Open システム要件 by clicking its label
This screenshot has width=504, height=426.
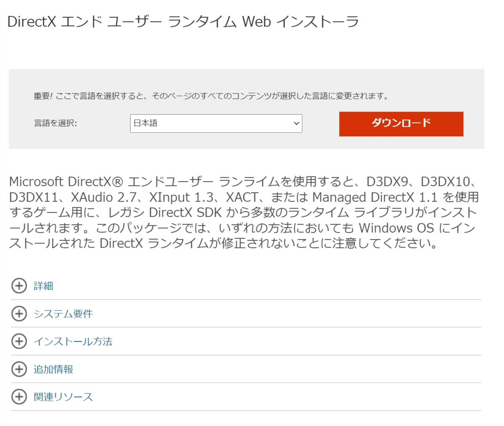tap(63, 314)
